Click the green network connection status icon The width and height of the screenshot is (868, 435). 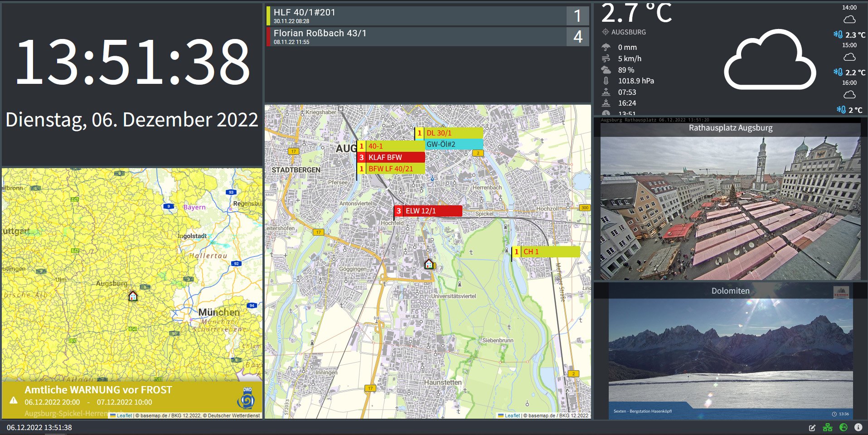tap(828, 427)
